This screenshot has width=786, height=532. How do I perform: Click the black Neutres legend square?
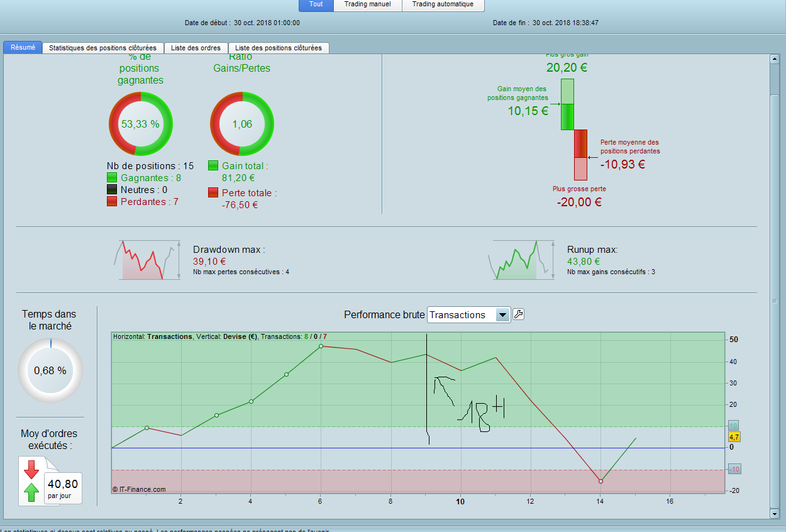pyautogui.click(x=113, y=190)
